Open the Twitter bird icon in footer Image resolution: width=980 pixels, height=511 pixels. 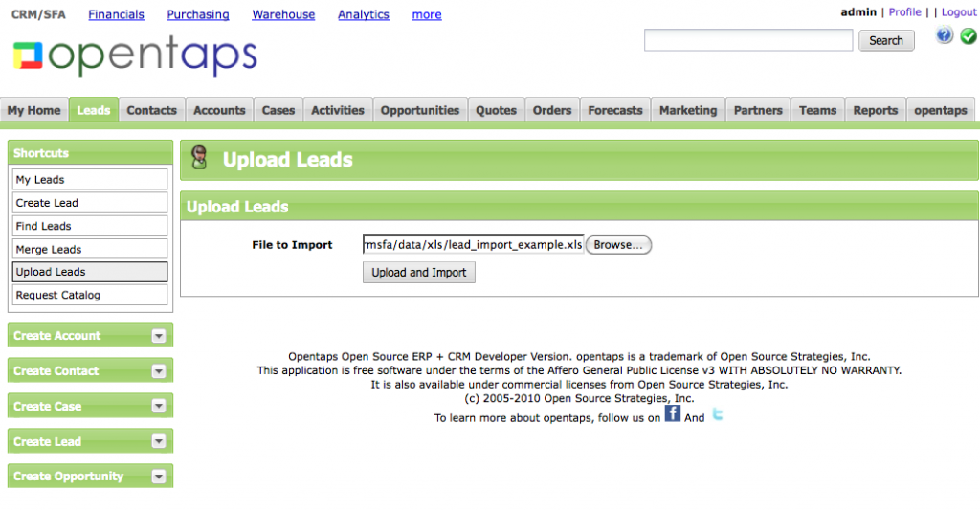point(718,414)
